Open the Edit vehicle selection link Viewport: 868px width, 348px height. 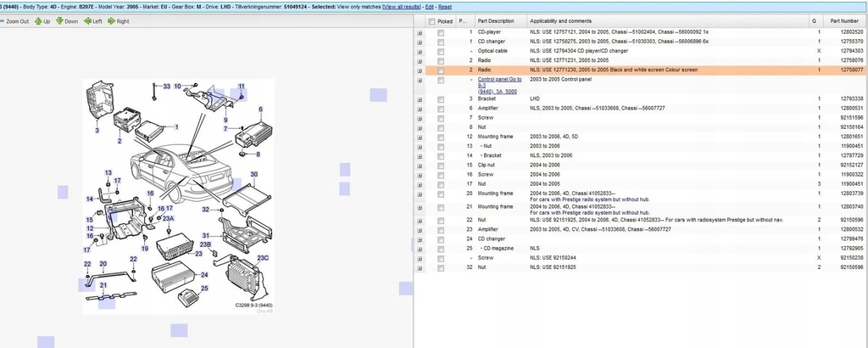click(x=429, y=7)
